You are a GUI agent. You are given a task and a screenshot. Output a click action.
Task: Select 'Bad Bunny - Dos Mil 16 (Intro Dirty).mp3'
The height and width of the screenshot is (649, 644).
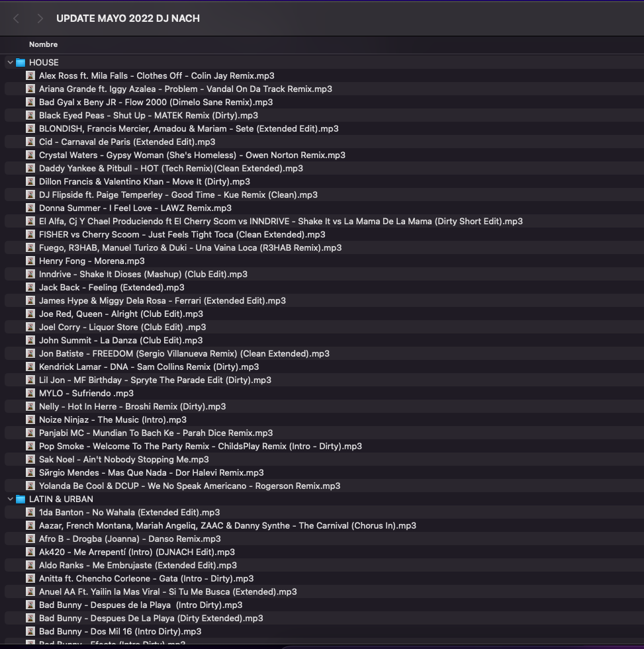pyautogui.click(x=120, y=632)
